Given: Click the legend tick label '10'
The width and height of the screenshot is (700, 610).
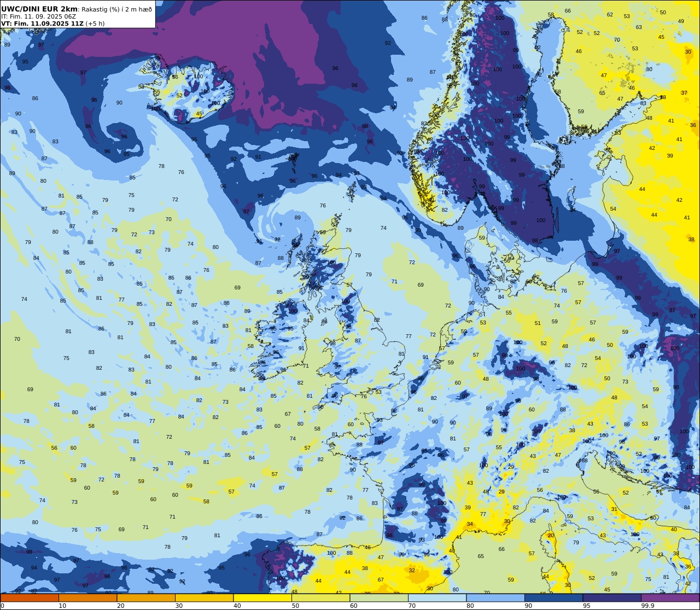Looking at the screenshot, I should [x=62, y=606].
